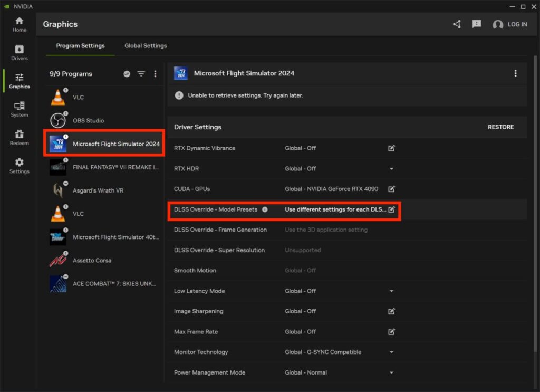Edit the DLSS Override - Model Presets setting
Image resolution: width=540 pixels, height=392 pixels.
pyautogui.click(x=392, y=209)
